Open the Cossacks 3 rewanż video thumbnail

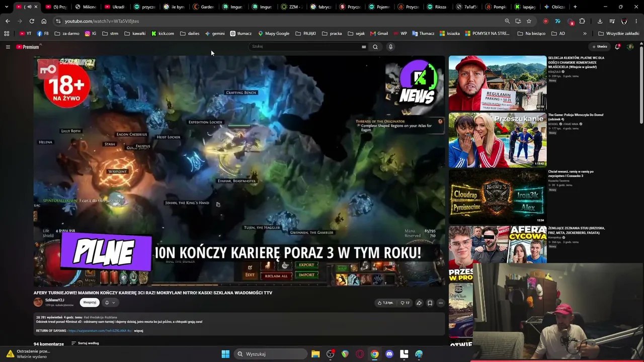click(x=497, y=196)
